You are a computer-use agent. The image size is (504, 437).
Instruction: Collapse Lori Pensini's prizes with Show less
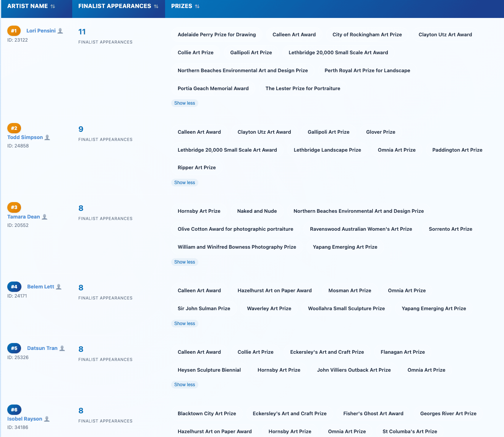pyautogui.click(x=185, y=103)
